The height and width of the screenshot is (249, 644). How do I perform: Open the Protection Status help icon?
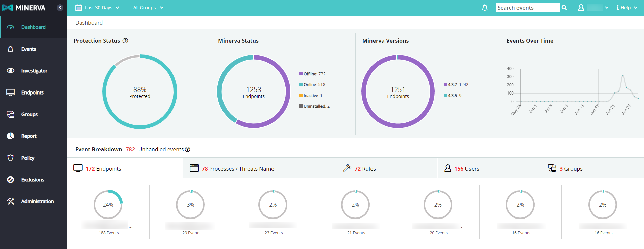pyautogui.click(x=125, y=41)
